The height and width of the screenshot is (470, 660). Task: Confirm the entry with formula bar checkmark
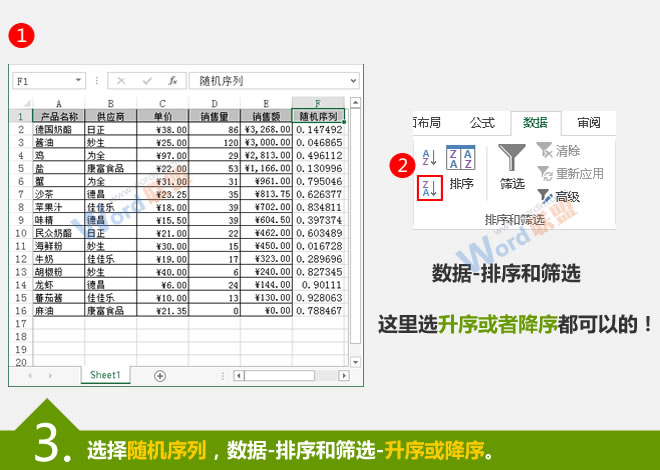147,81
